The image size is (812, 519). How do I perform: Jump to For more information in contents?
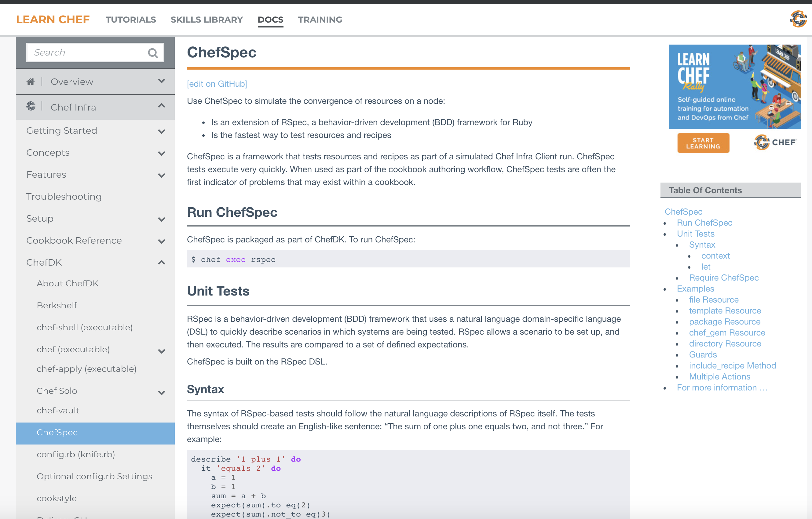tap(722, 387)
